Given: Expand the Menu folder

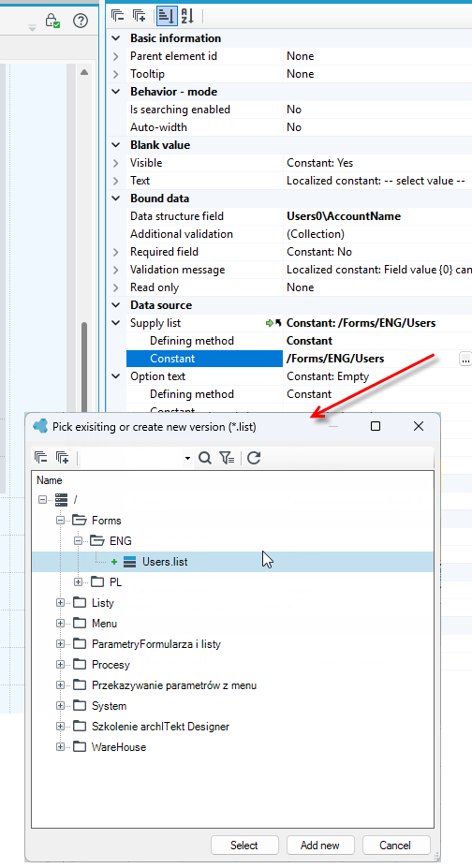Looking at the screenshot, I should (60, 624).
